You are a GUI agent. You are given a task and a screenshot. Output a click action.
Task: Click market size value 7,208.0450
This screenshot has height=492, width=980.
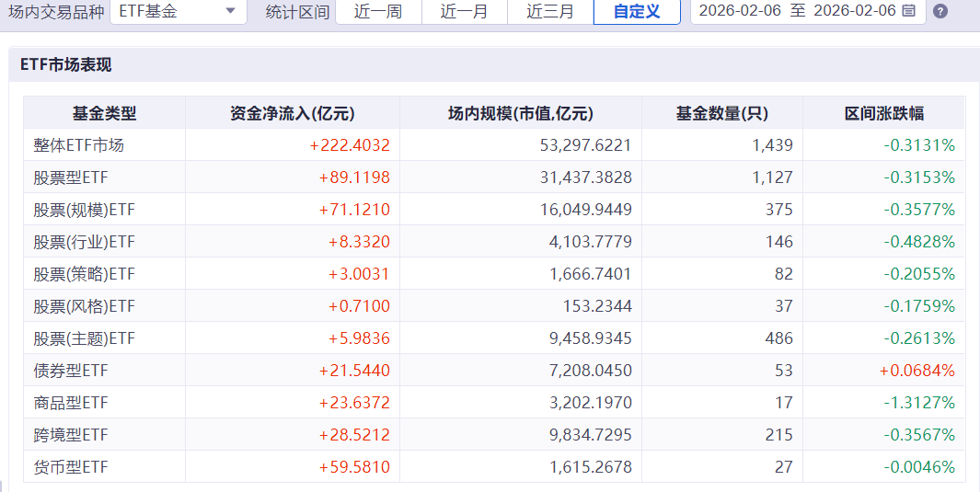(591, 371)
